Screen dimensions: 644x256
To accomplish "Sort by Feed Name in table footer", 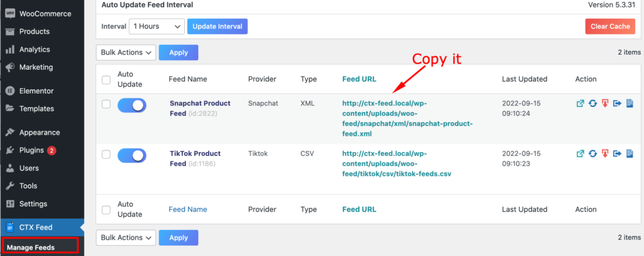I will click(x=187, y=209).
